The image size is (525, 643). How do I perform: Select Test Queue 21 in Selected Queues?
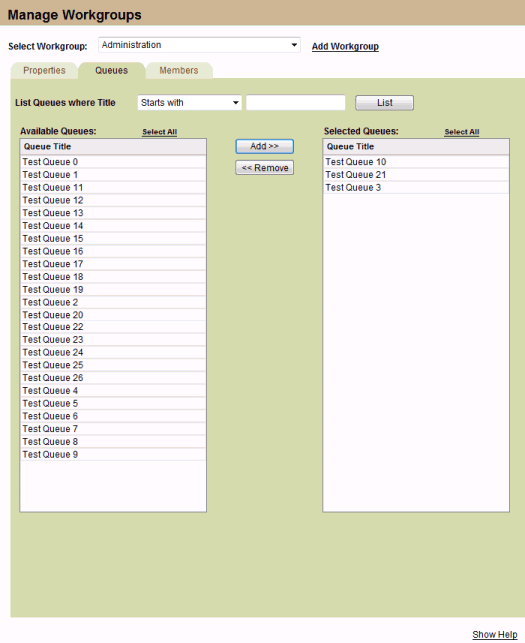tap(416, 175)
